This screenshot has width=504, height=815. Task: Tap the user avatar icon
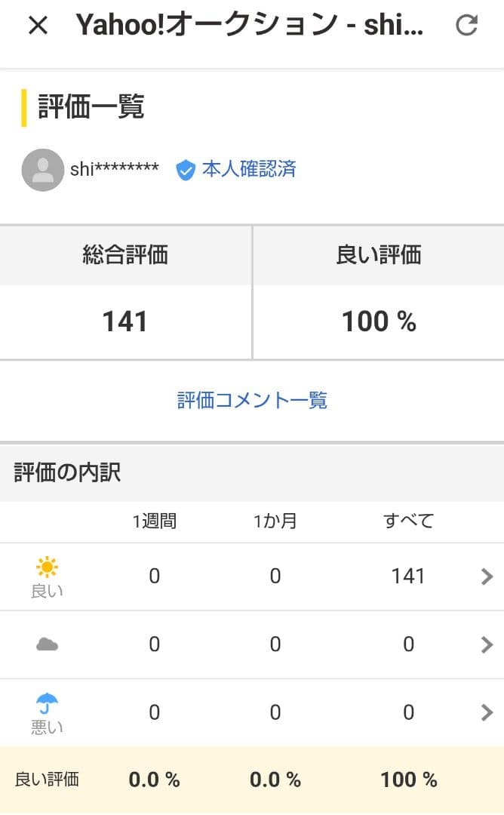43,170
